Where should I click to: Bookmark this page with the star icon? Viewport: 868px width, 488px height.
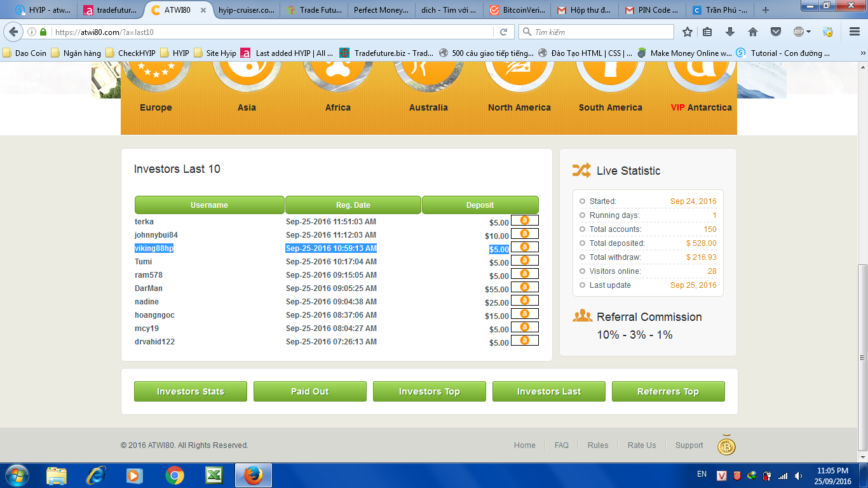tap(688, 32)
